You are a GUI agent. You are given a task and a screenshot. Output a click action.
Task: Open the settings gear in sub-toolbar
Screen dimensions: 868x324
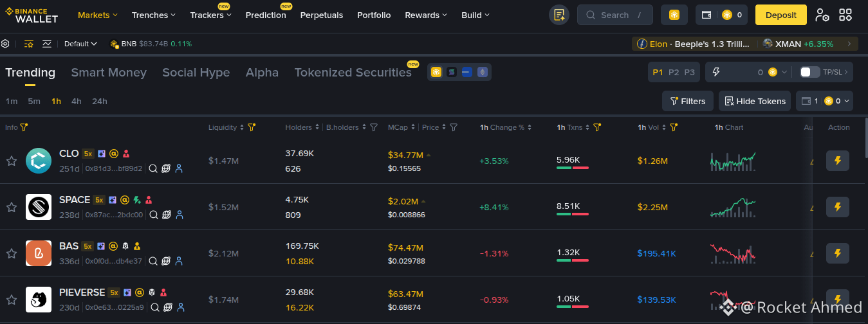pos(5,44)
